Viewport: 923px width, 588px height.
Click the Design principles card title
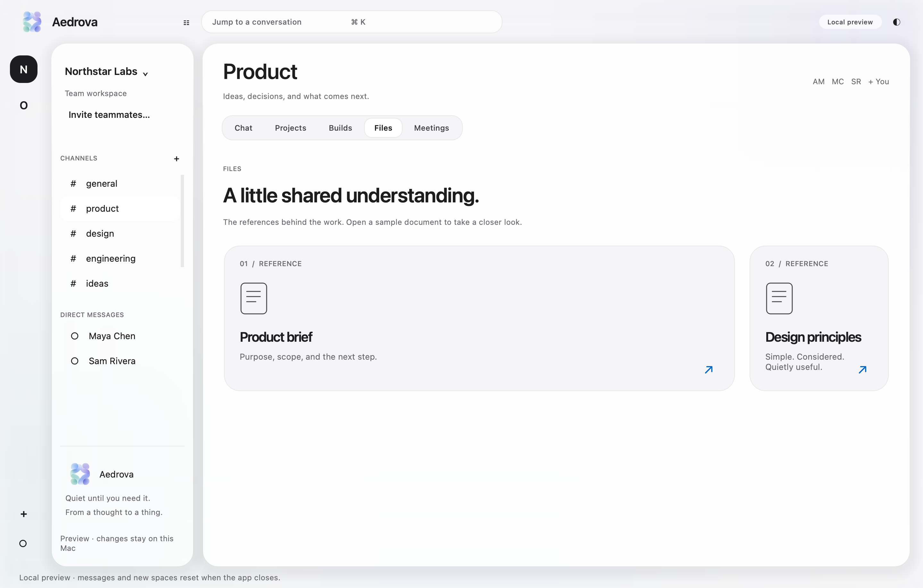[x=813, y=337]
